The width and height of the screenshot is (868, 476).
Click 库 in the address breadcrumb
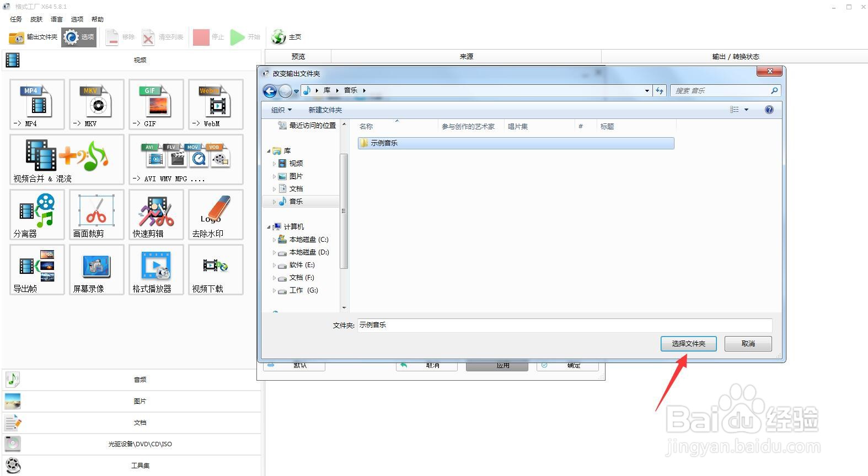(x=327, y=90)
